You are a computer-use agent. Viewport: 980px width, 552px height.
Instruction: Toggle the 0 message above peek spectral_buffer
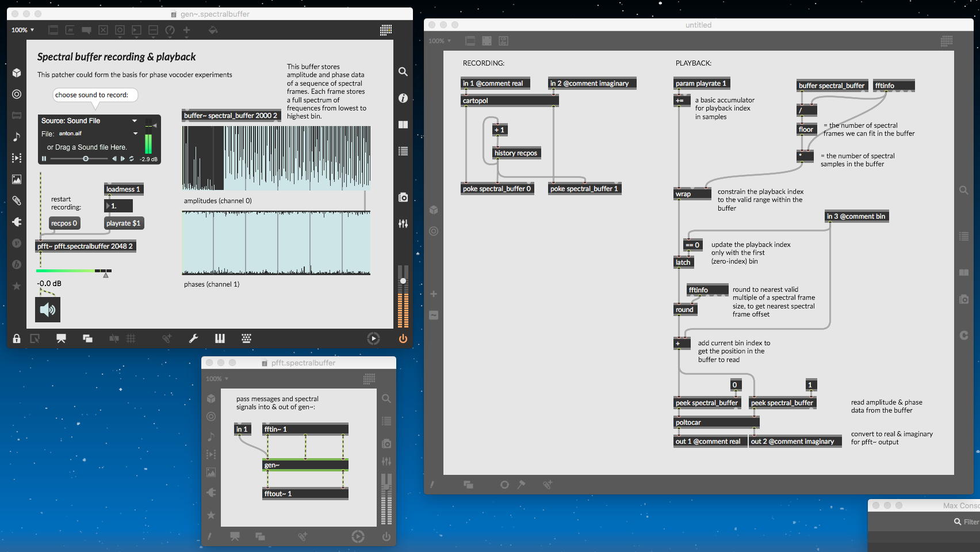(735, 385)
